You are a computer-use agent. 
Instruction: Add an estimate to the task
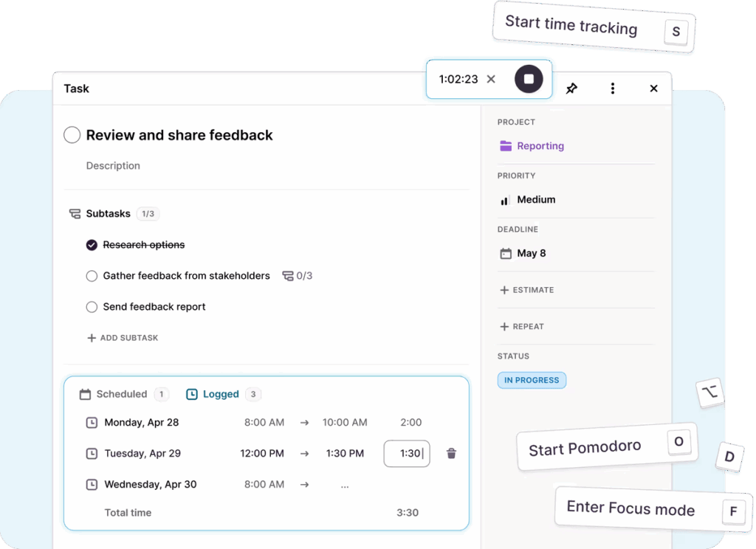pos(527,290)
